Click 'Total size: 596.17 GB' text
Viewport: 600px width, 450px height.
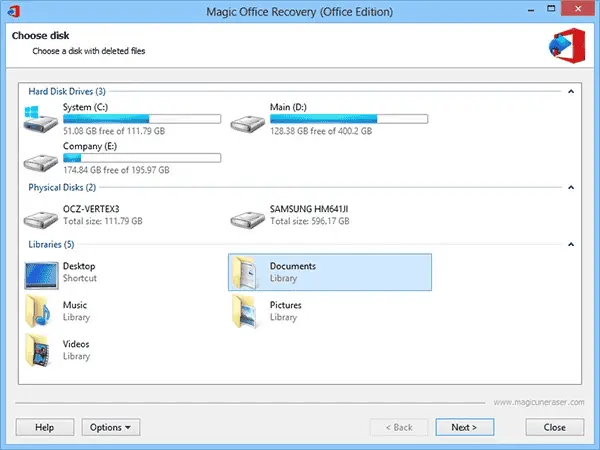click(x=310, y=221)
